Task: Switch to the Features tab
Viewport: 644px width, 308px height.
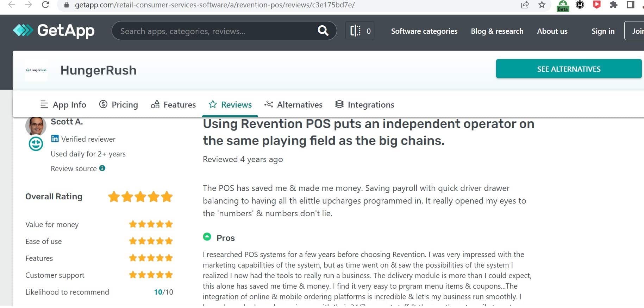Action: [173, 104]
